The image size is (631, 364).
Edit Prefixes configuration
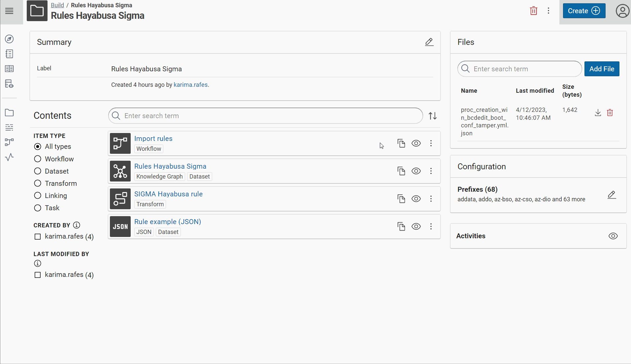tap(612, 195)
